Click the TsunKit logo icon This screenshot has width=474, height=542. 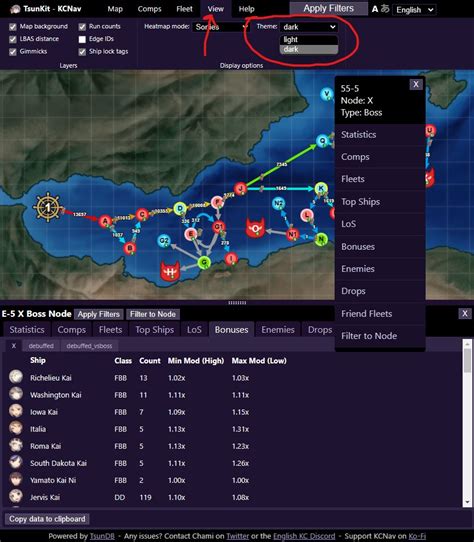[x=15, y=9]
